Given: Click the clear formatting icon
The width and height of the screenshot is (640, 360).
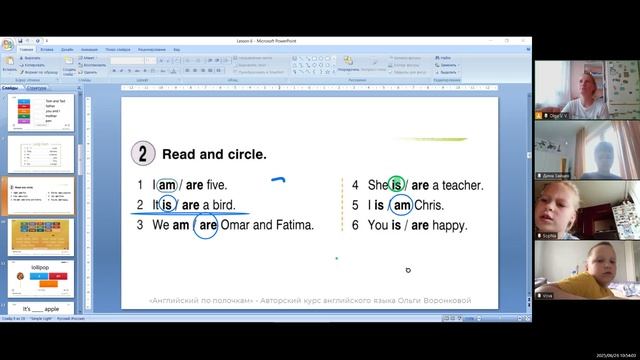Looking at the screenshot, I should pyautogui.click(x=177, y=61).
